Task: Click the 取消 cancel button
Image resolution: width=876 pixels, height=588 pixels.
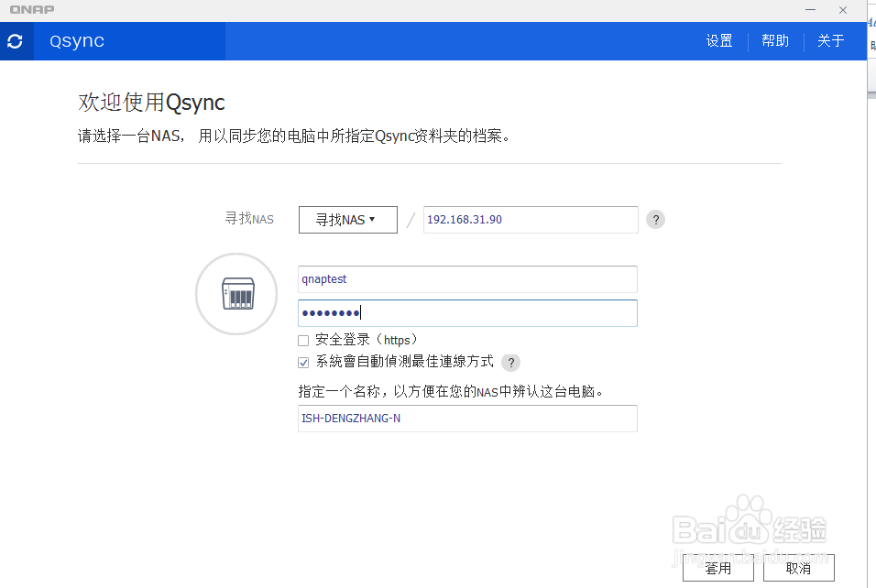Action: click(798, 568)
